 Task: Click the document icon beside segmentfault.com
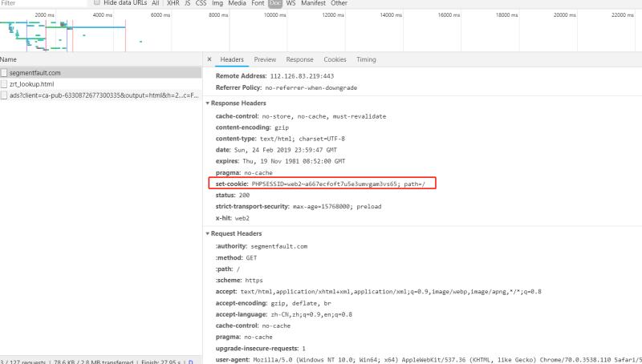pos(4,73)
